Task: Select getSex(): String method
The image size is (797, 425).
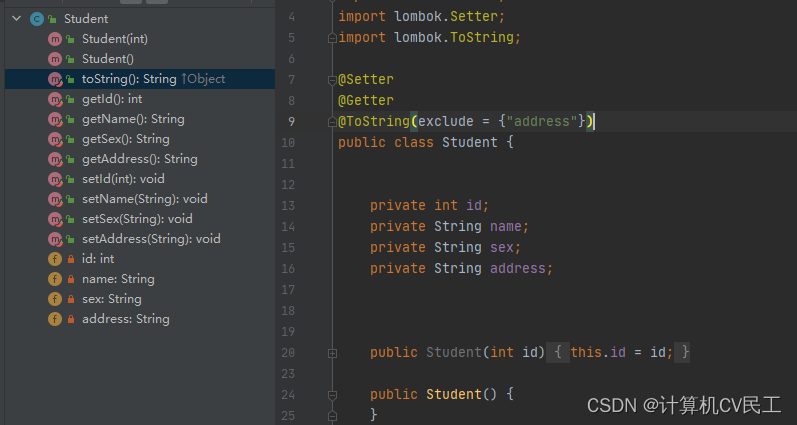Action: pyautogui.click(x=140, y=139)
